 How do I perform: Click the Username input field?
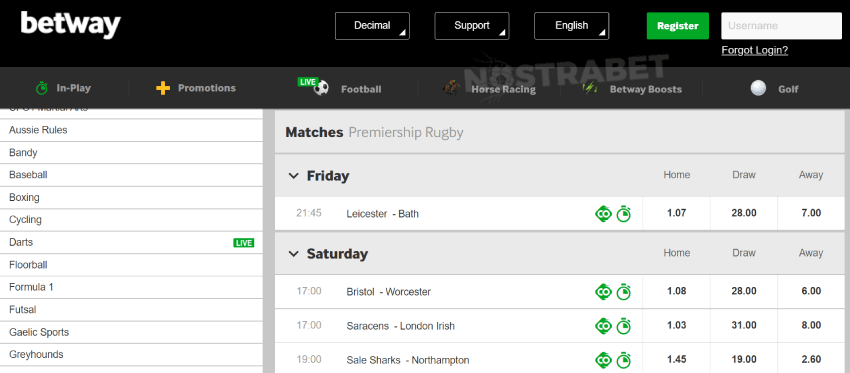pos(781,26)
